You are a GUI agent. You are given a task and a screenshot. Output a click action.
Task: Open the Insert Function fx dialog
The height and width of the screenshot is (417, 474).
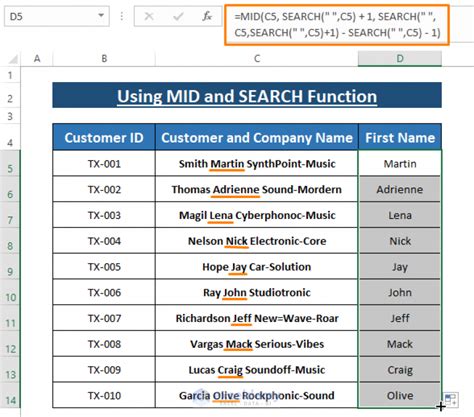207,16
